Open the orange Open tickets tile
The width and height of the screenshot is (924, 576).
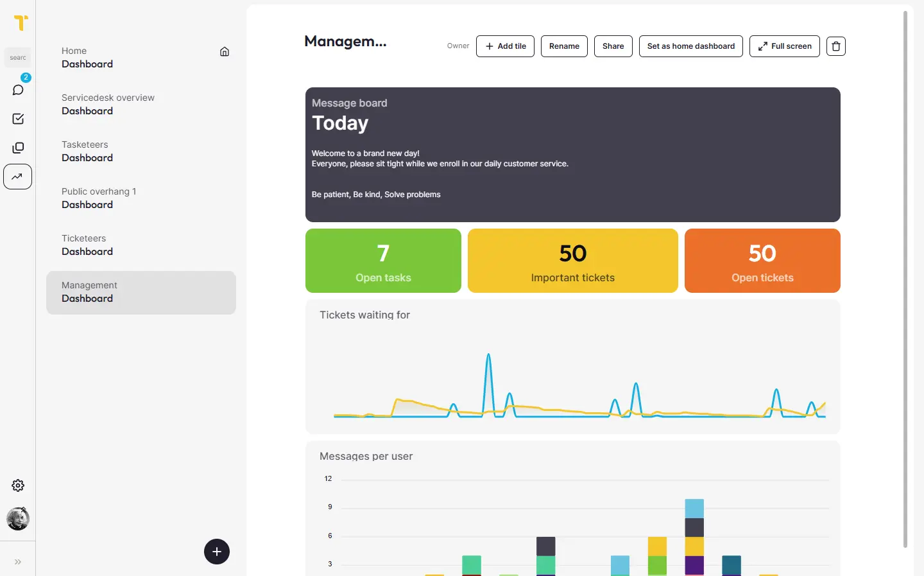point(762,261)
